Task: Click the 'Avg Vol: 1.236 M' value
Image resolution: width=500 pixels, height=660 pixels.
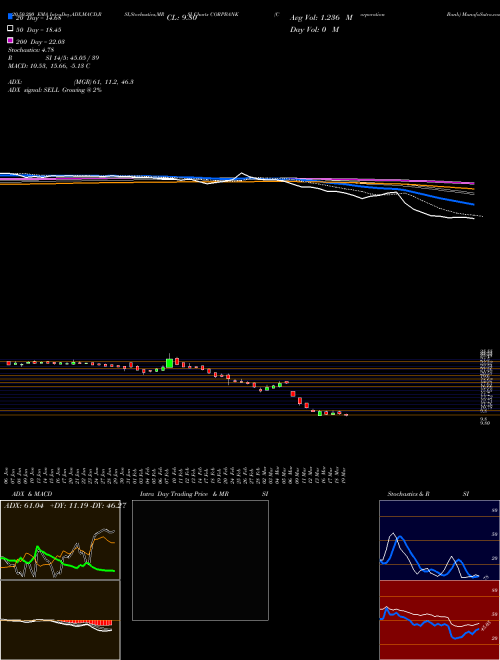Action: coord(321,18)
